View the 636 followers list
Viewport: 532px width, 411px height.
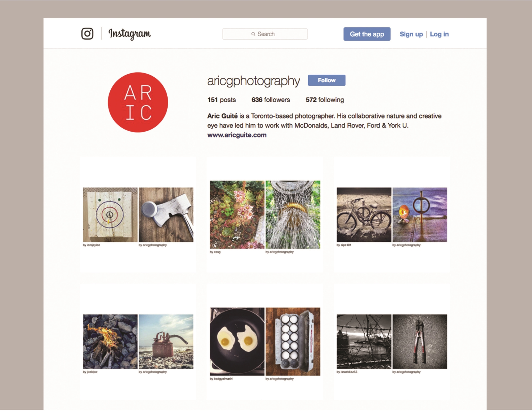pos(271,100)
